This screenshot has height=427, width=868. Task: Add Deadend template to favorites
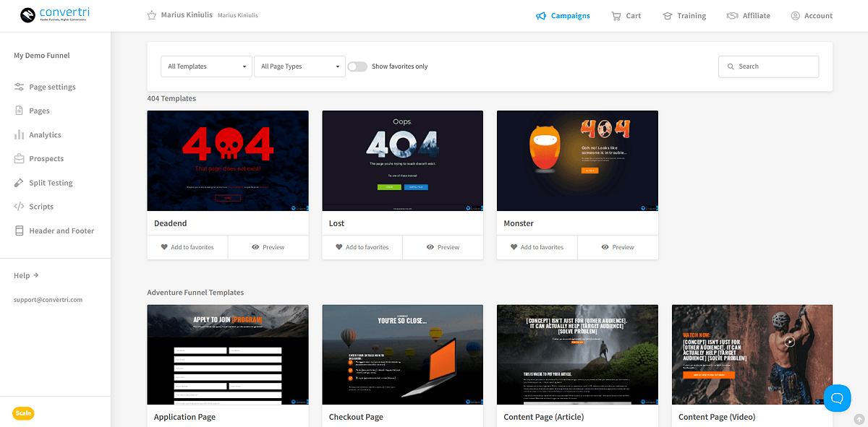pos(187,247)
